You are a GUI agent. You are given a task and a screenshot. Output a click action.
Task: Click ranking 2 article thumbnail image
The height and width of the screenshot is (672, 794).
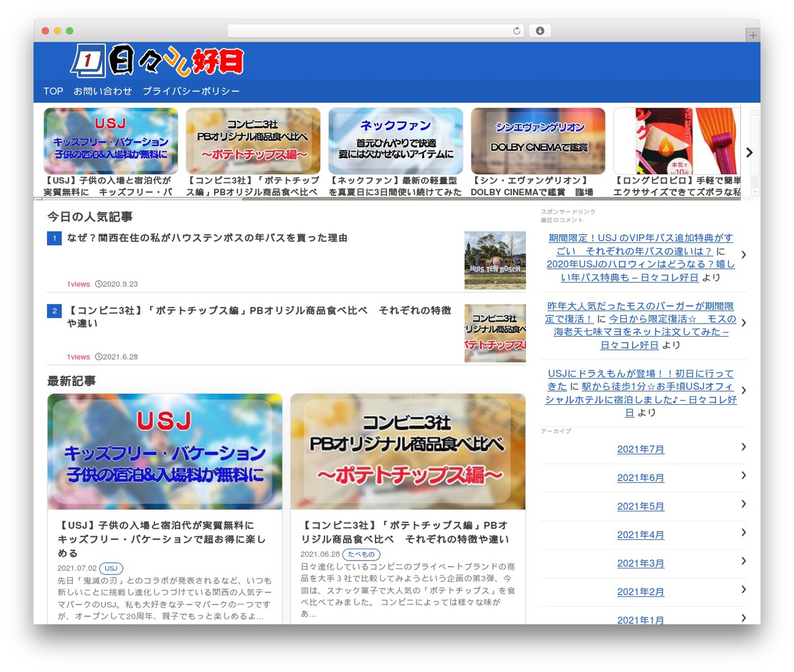(x=495, y=333)
